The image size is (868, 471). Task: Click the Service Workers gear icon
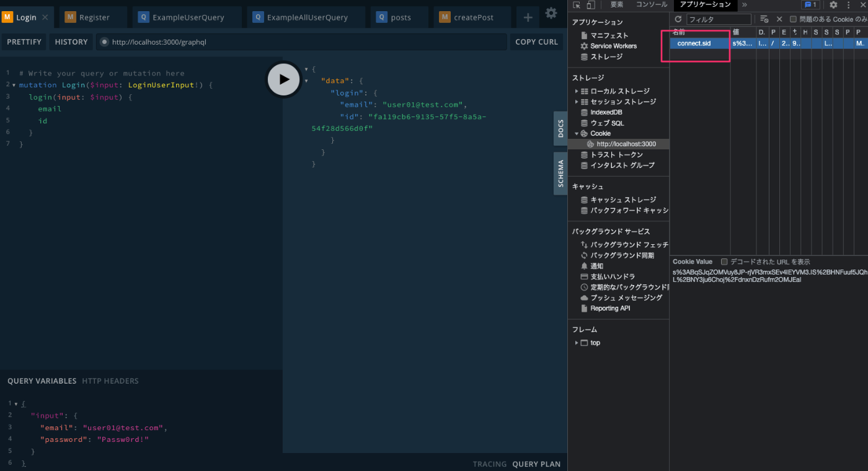tap(584, 46)
